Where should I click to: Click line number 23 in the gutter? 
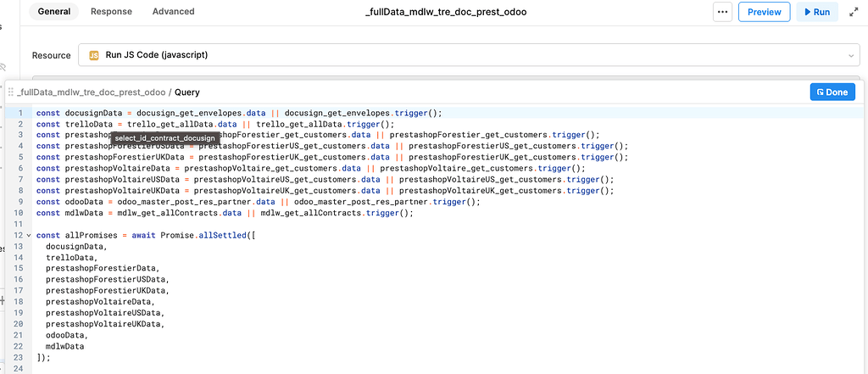click(17, 346)
